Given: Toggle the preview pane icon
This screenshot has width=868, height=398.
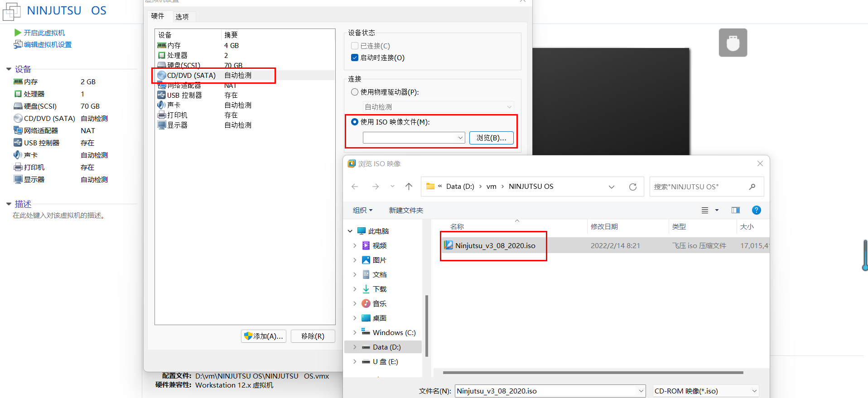Looking at the screenshot, I should click(x=735, y=210).
